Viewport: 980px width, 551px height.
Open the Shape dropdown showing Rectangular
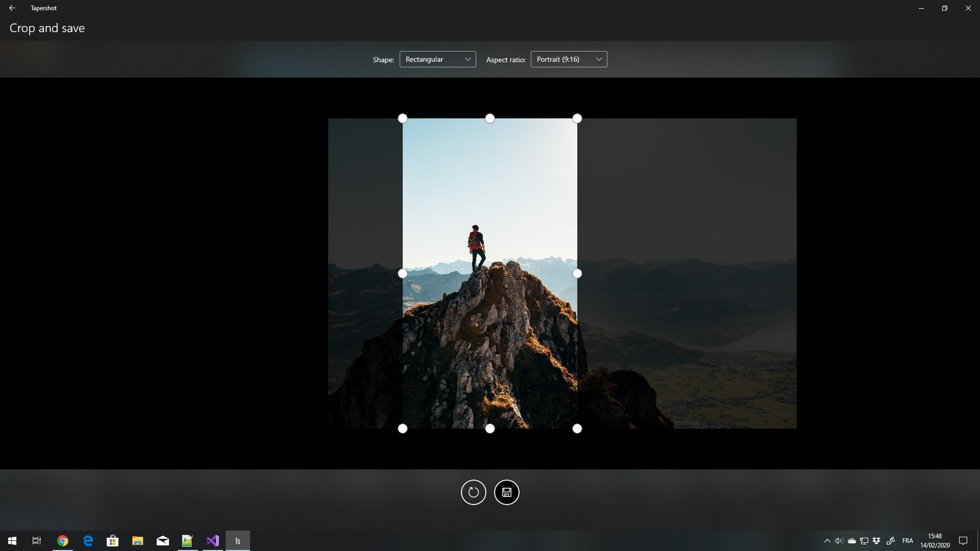[x=437, y=59]
